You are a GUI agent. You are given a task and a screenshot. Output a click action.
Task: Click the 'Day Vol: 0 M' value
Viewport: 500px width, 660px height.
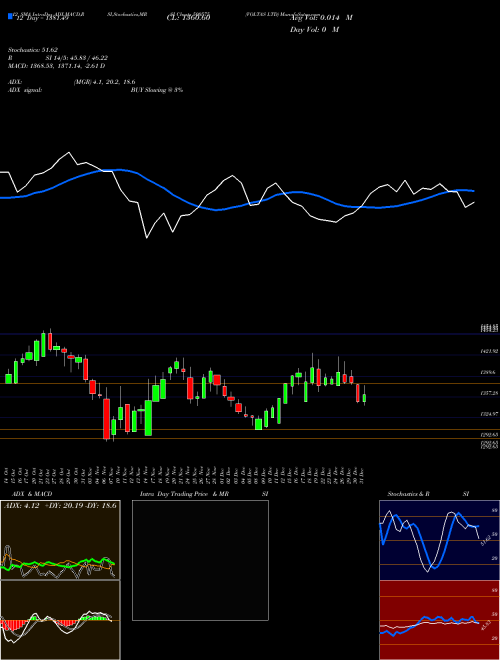pyautogui.click(x=314, y=29)
